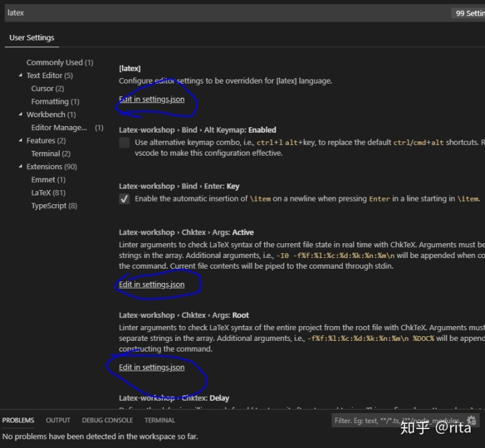Open Editor Management (1) group
The image size is (485, 448).
[67, 127]
